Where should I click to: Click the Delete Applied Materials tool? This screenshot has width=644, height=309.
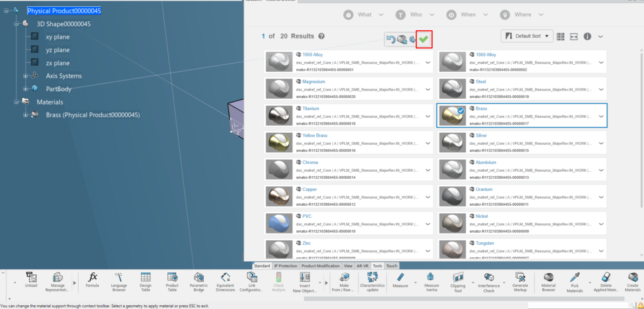(606, 281)
